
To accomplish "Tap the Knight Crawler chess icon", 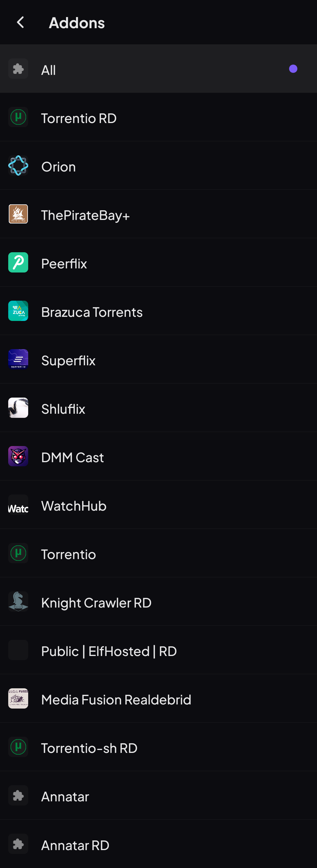I will (18, 601).
